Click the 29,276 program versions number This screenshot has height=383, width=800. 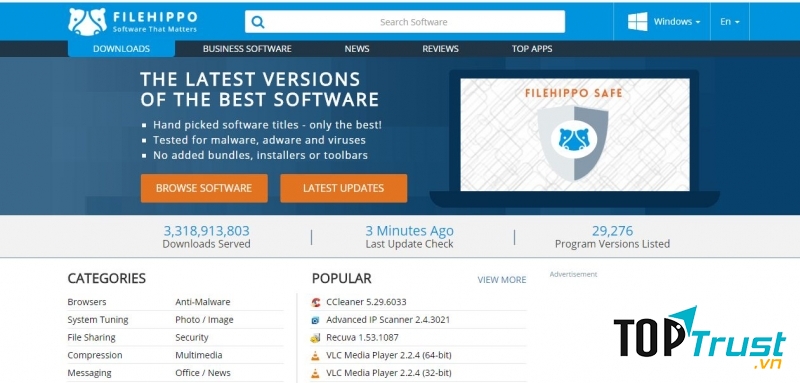pos(612,231)
